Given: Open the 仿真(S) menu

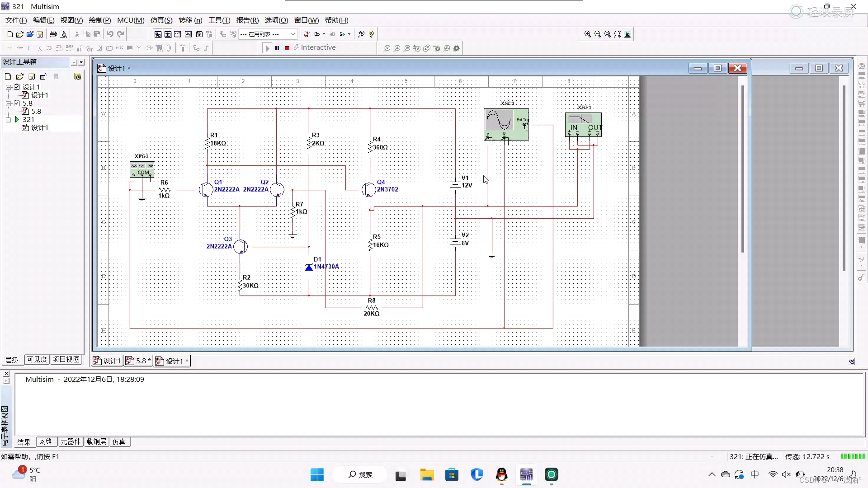Looking at the screenshot, I should tap(160, 20).
